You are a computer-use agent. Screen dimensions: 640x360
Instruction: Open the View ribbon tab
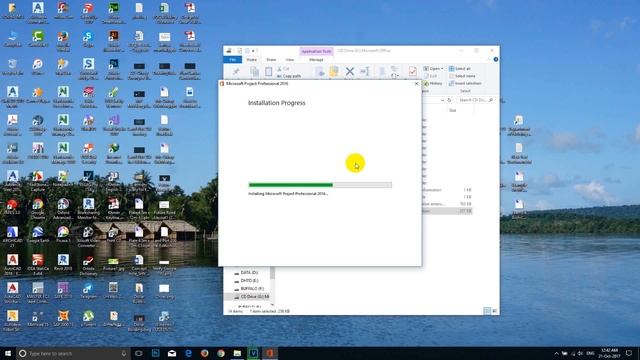click(x=290, y=60)
